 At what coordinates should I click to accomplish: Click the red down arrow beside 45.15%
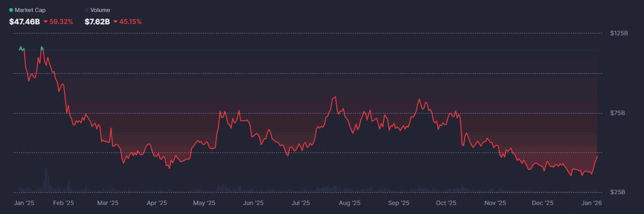[116, 22]
